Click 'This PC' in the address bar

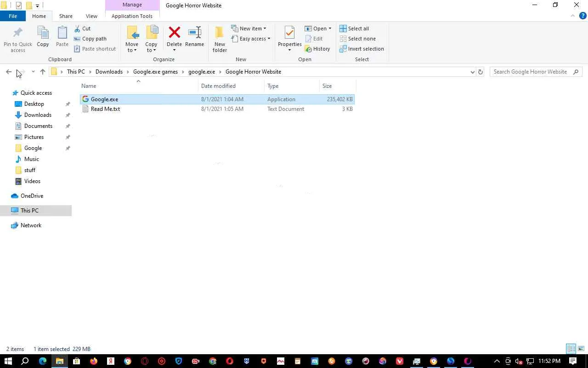(x=76, y=72)
